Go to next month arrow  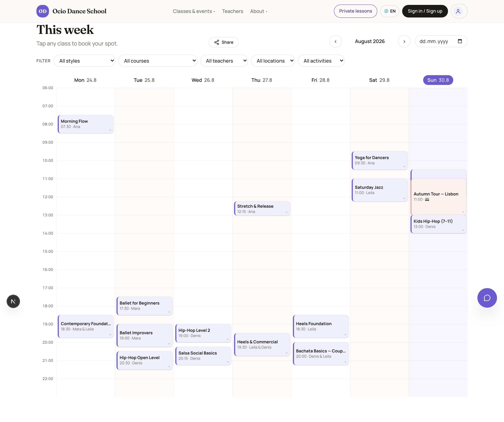(x=404, y=41)
